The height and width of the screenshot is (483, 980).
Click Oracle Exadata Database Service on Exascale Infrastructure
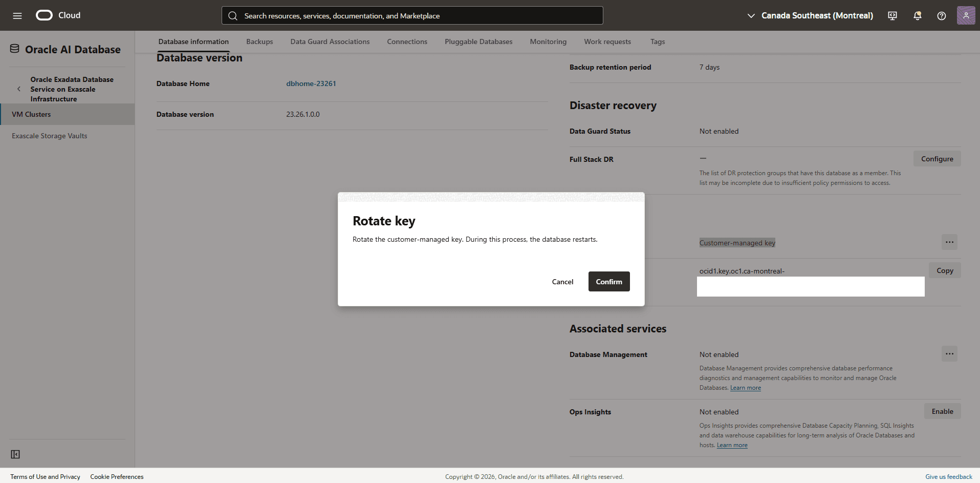coord(72,89)
